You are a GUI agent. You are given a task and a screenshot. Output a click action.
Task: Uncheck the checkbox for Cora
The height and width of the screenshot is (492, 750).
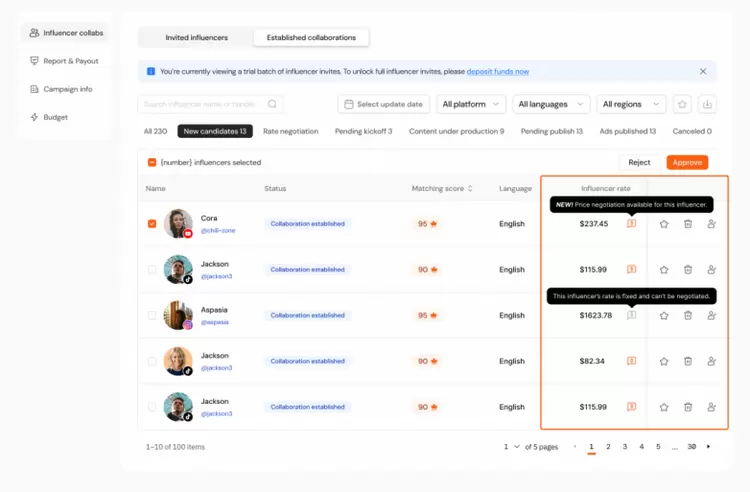152,224
